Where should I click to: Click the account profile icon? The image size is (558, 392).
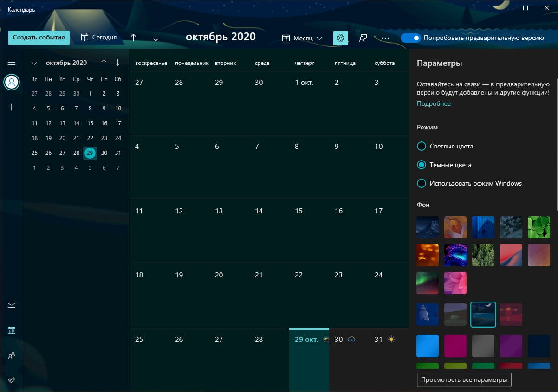click(12, 82)
